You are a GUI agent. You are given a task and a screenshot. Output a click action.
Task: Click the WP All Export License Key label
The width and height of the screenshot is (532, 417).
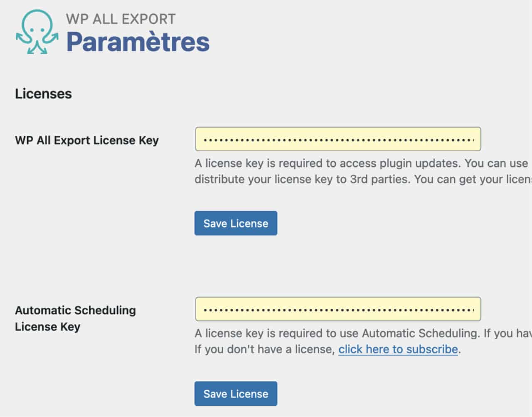click(x=86, y=140)
